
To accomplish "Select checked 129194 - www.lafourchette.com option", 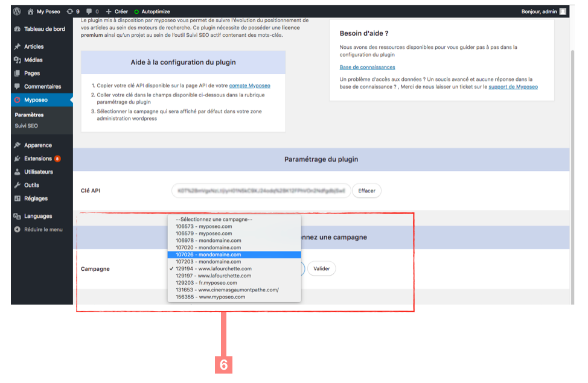I will click(x=234, y=268).
